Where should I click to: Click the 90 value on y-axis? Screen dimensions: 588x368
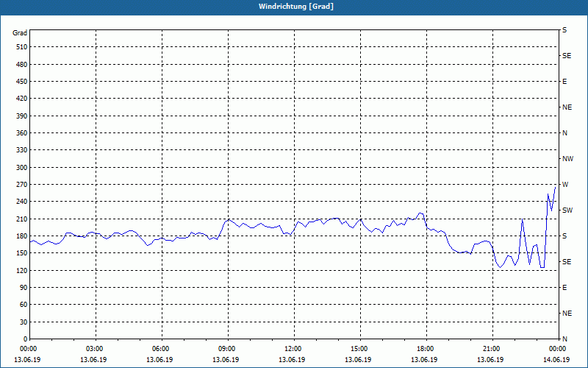pyautogui.click(x=24, y=287)
